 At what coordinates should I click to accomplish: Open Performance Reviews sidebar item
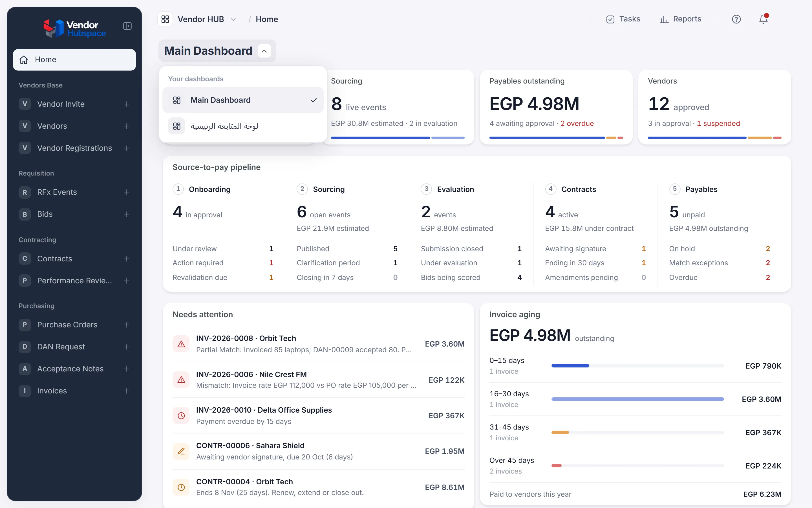click(x=74, y=281)
